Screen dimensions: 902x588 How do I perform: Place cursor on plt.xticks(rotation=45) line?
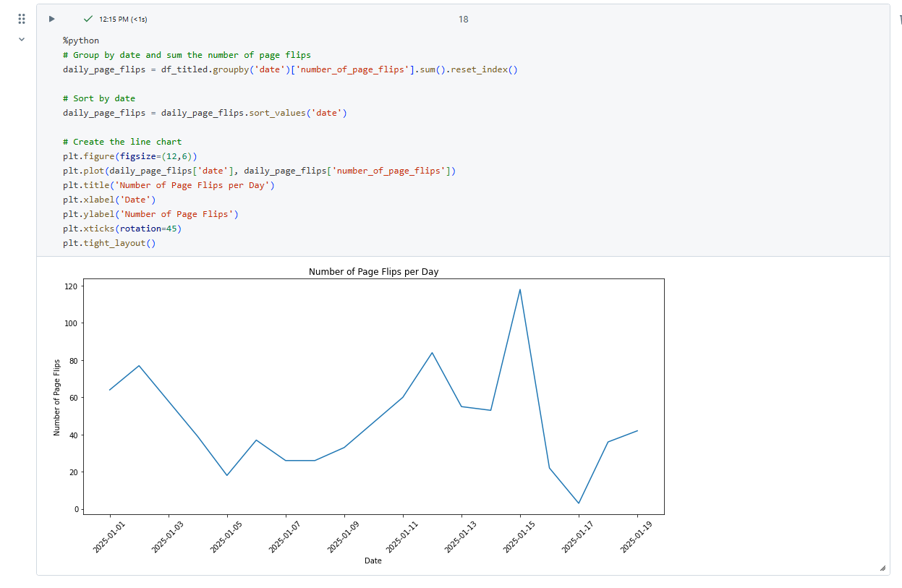point(122,229)
